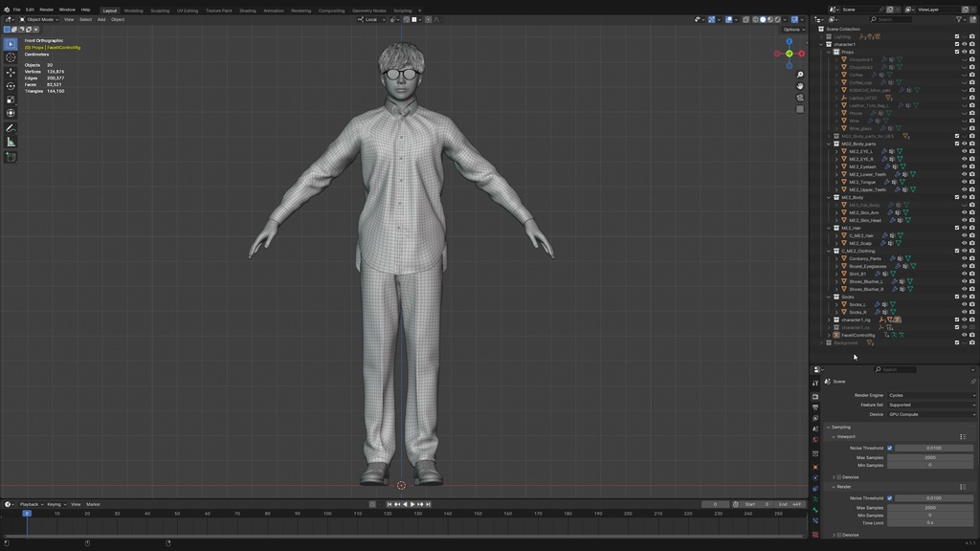Open the Render menu
The width and height of the screenshot is (980, 551).
(x=49, y=9)
